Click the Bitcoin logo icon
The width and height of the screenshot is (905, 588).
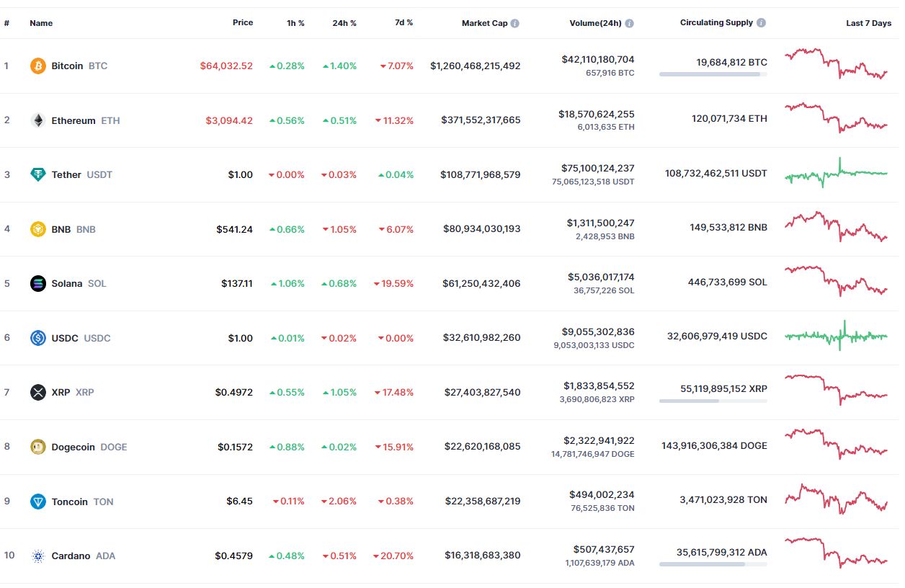point(37,66)
